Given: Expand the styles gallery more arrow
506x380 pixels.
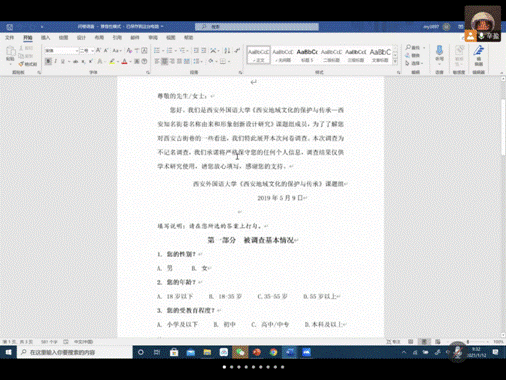Looking at the screenshot, I should tap(395, 62).
